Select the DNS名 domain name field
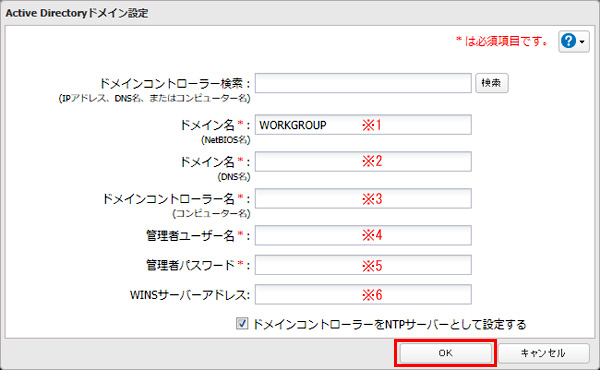This screenshot has height=370, width=600. click(x=363, y=161)
